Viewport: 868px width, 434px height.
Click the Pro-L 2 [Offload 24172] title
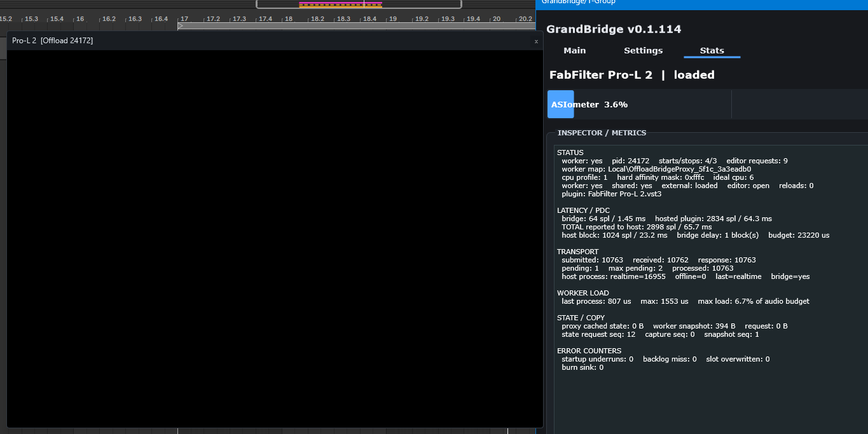(53, 41)
